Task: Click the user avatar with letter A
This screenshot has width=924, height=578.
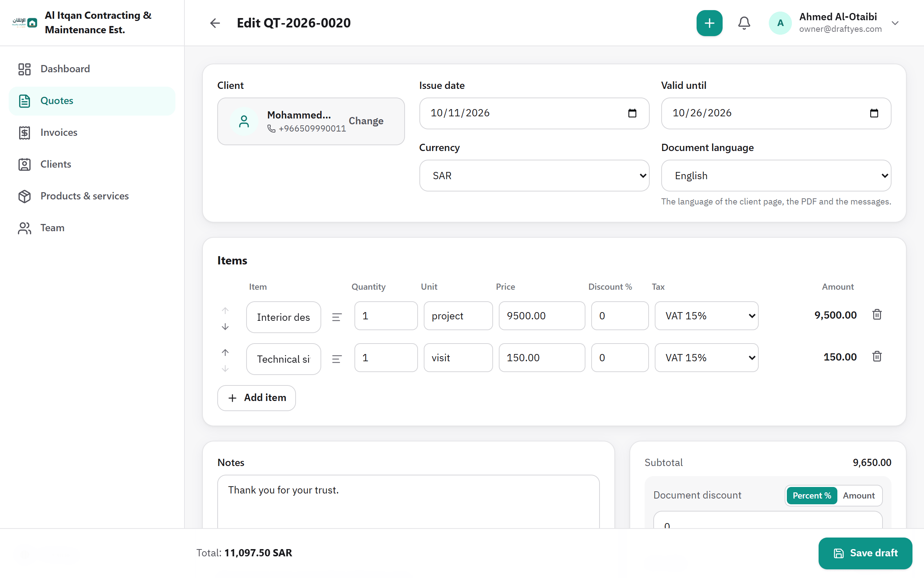Action: coord(780,23)
